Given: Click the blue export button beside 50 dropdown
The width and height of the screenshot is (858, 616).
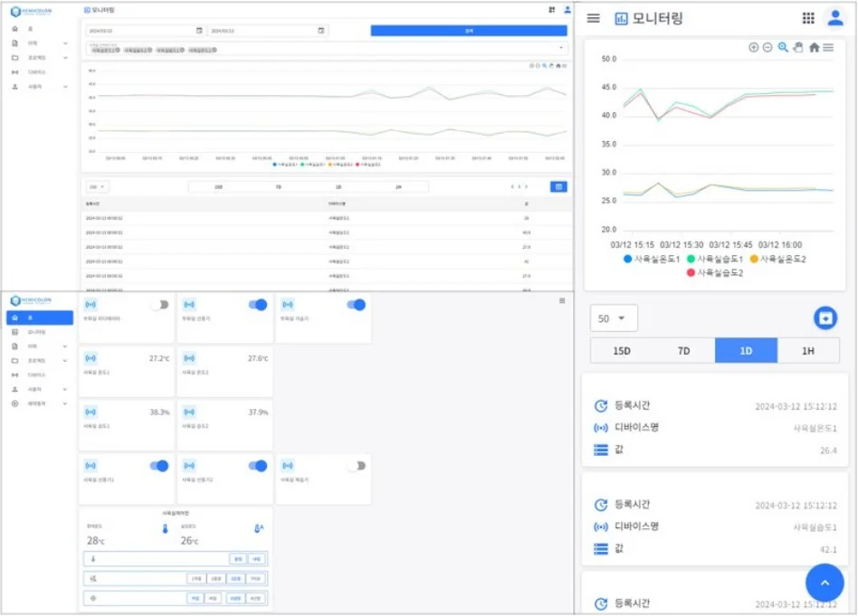Looking at the screenshot, I should [825, 317].
